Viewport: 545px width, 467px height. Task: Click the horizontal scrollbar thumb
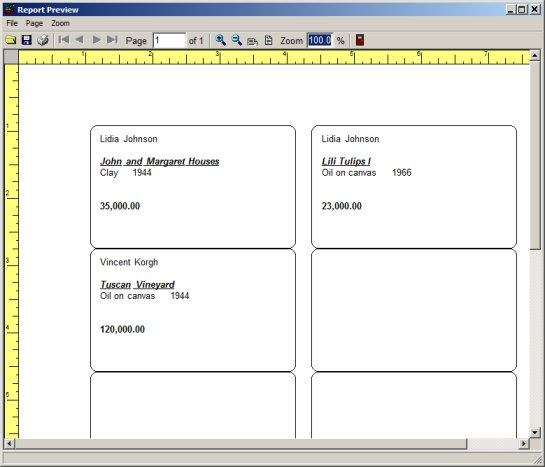(x=241, y=443)
